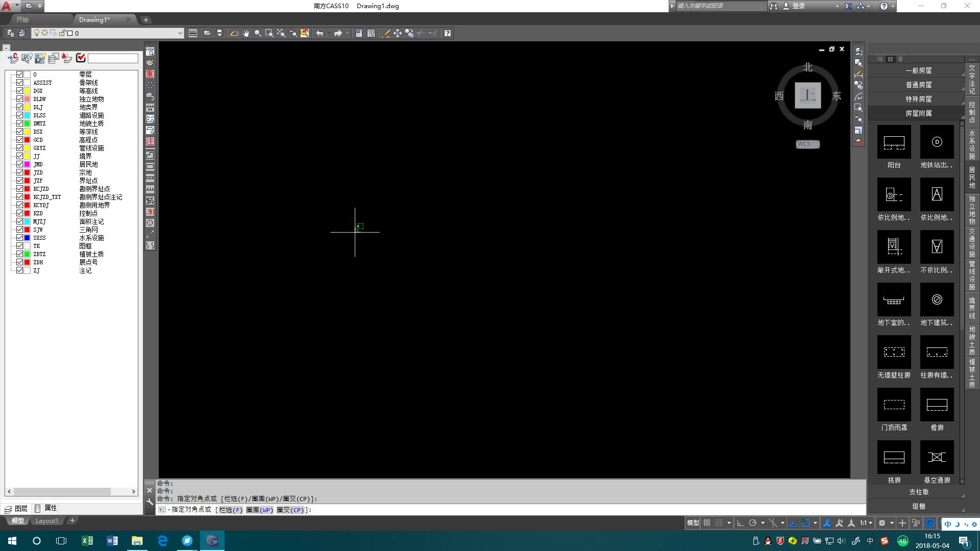The image size is (980, 551).
Task: Click the Move arrows tool
Action: [x=398, y=33]
